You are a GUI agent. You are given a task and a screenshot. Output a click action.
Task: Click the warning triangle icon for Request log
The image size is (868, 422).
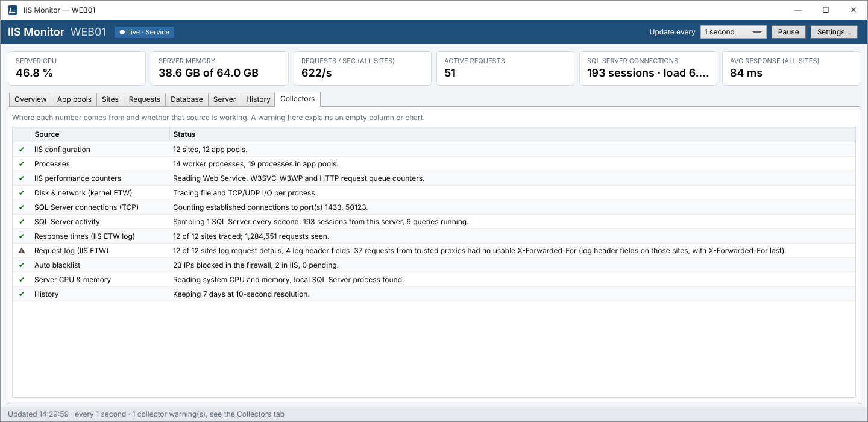(x=22, y=251)
